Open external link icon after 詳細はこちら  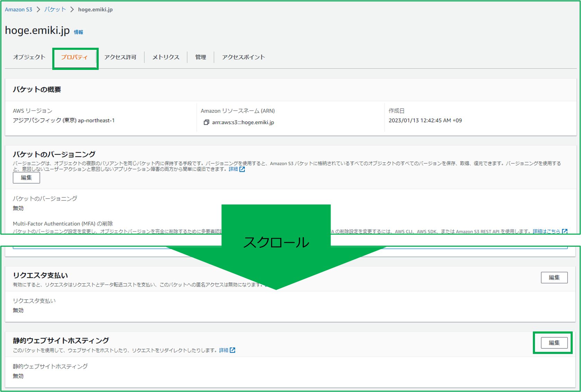point(565,231)
